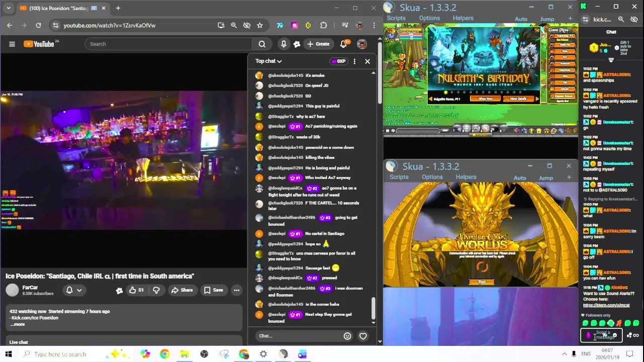
Task: Start voice search with the microphone icon
Action: [284, 44]
